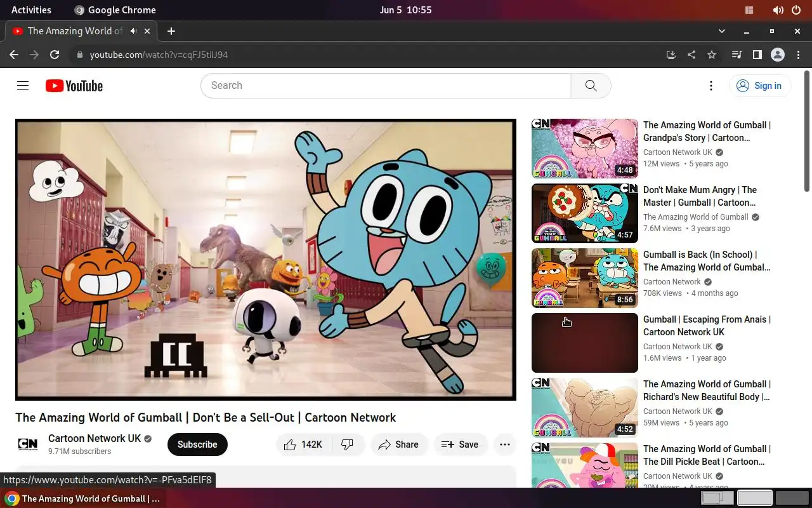The image size is (812, 508).
Task: Subscribe to Cartoon Network UK
Action: (x=197, y=444)
